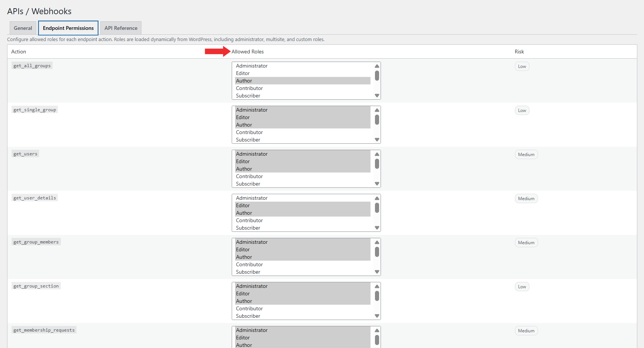
Task: Click scrollbar thumb in get_single_group roles list
Action: point(377,119)
